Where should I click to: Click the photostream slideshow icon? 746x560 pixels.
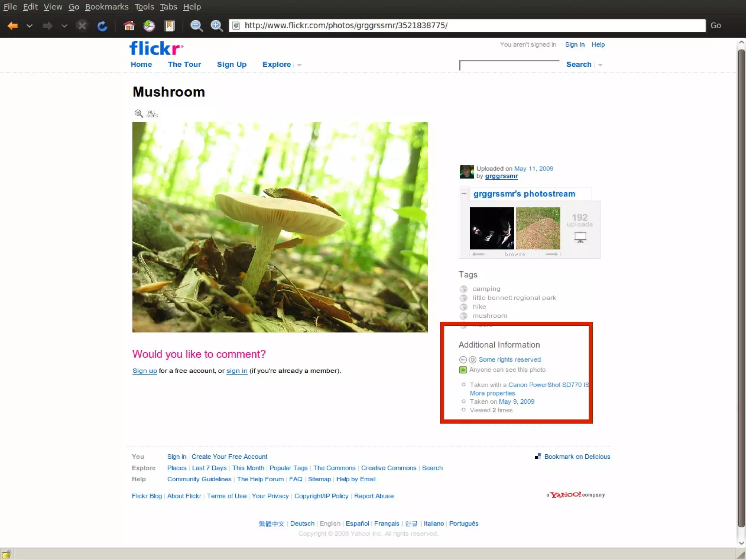coord(580,237)
